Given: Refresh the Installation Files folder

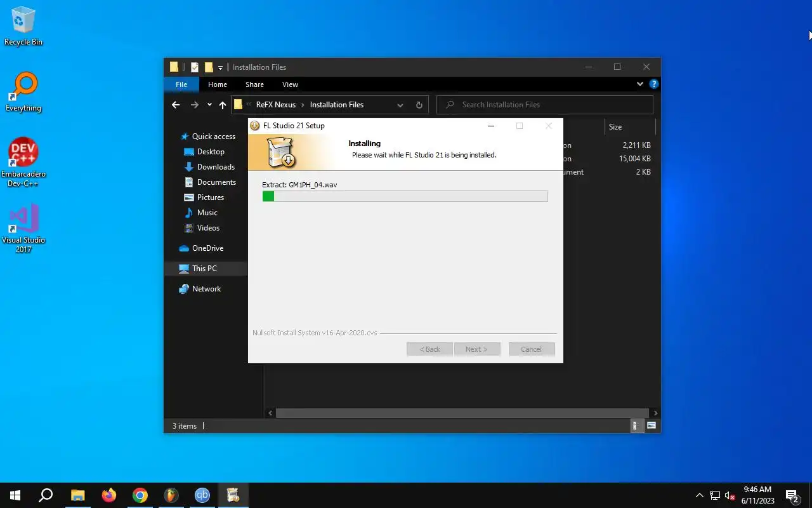Looking at the screenshot, I should coord(419,105).
